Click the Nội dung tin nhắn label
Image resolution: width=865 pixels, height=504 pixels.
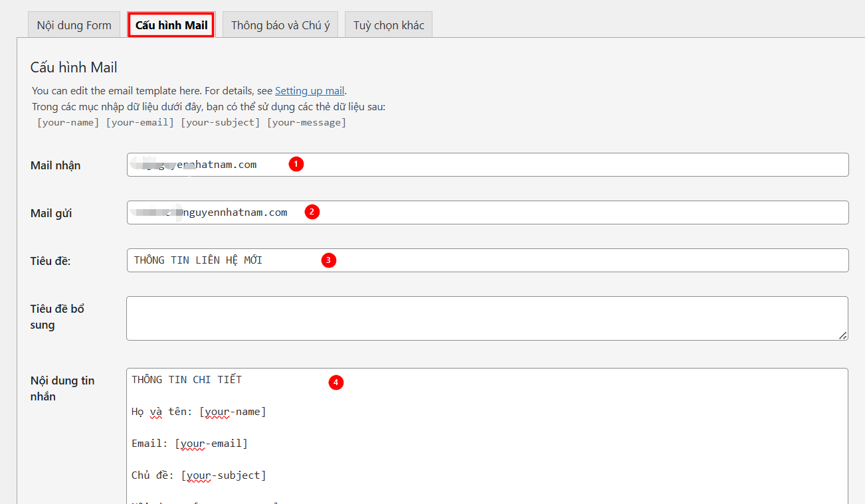(x=62, y=388)
